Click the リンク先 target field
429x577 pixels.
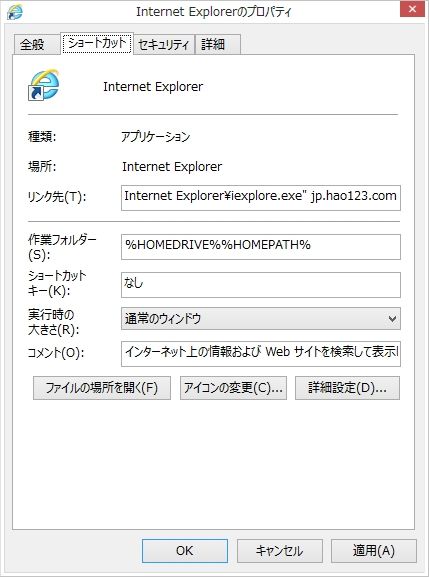tap(260, 198)
